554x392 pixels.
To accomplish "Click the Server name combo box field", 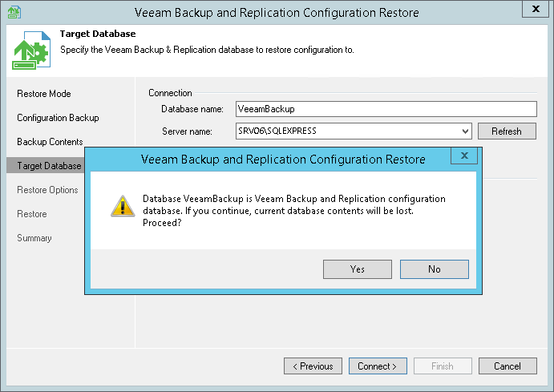I will (x=347, y=131).
